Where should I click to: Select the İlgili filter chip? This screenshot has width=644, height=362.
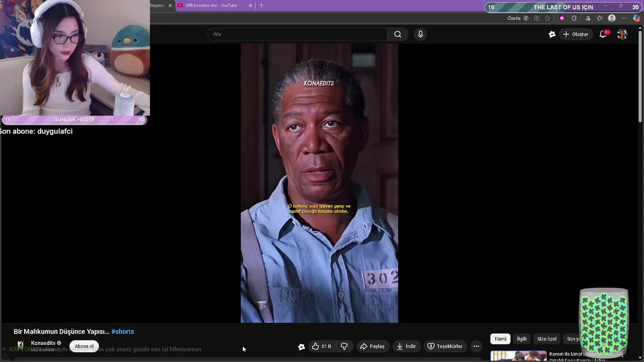(x=522, y=339)
